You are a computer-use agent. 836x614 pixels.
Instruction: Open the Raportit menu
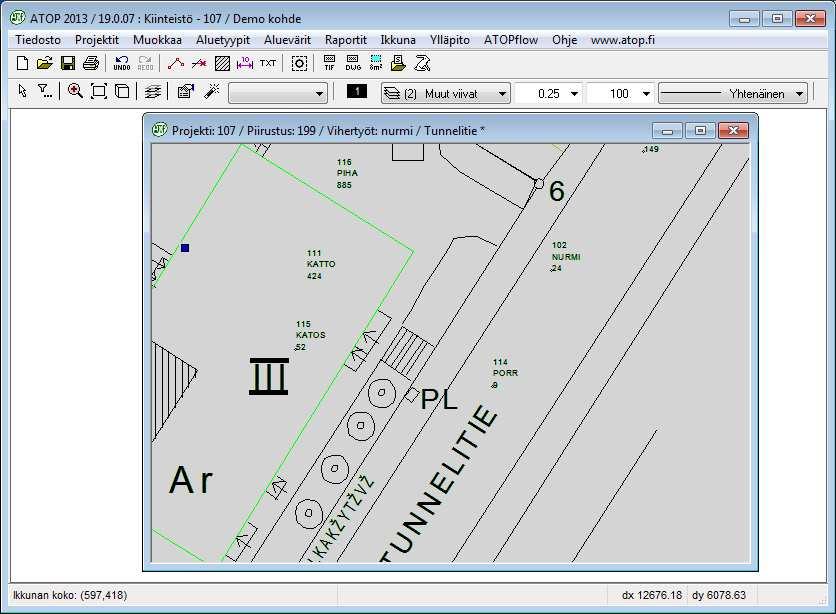pos(345,40)
